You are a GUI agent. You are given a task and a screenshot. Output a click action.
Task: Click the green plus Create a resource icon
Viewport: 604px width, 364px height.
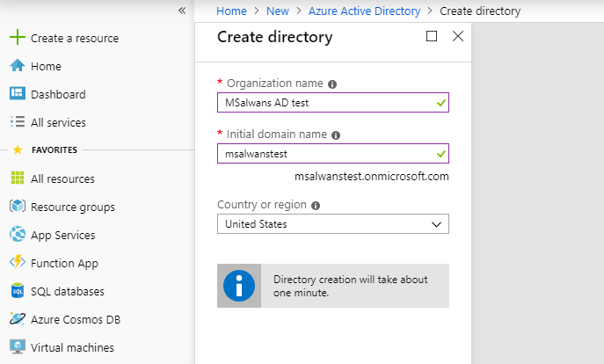18,37
